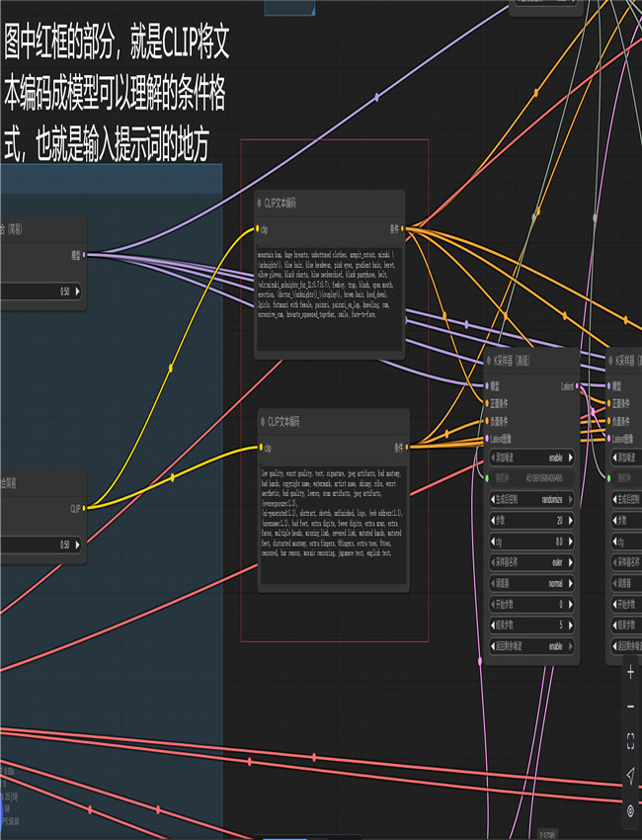Activate the select mode arrow icon

[x=631, y=776]
